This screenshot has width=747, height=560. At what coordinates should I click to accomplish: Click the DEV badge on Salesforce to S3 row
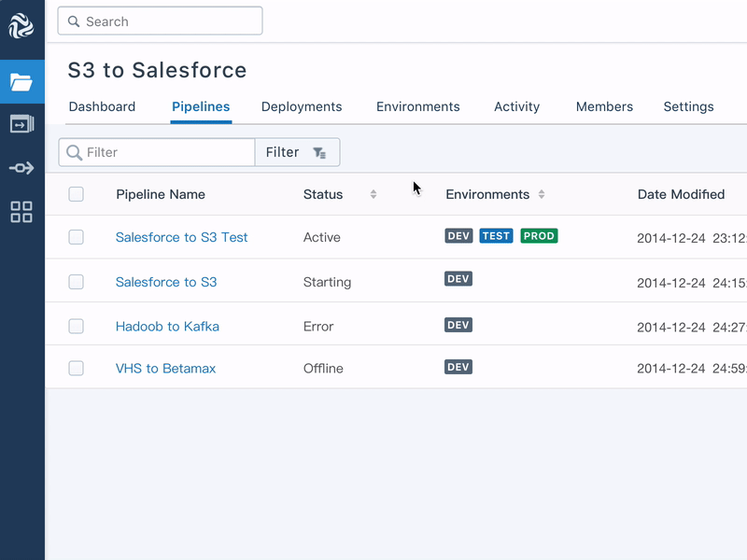click(458, 278)
